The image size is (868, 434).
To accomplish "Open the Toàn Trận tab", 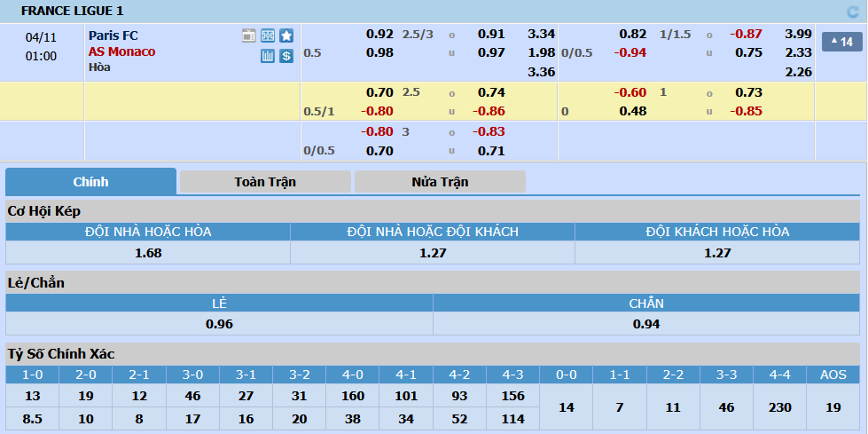I will [265, 182].
